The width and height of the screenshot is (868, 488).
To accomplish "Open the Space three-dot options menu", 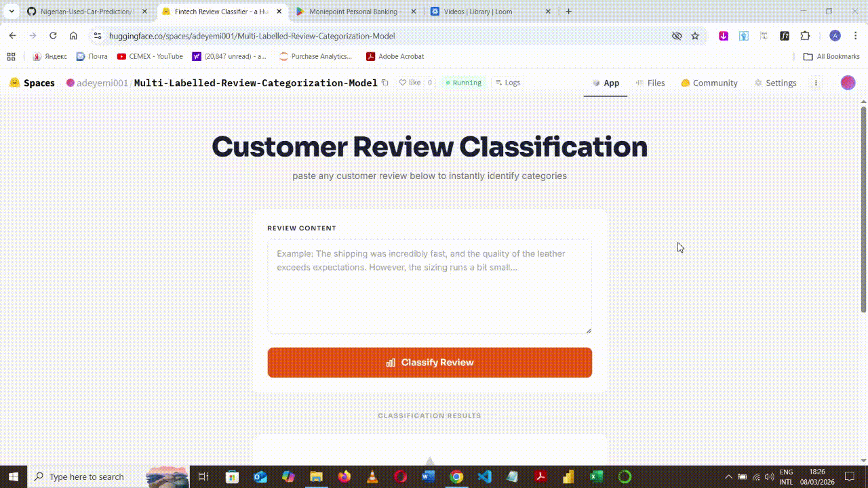I will click(x=816, y=83).
